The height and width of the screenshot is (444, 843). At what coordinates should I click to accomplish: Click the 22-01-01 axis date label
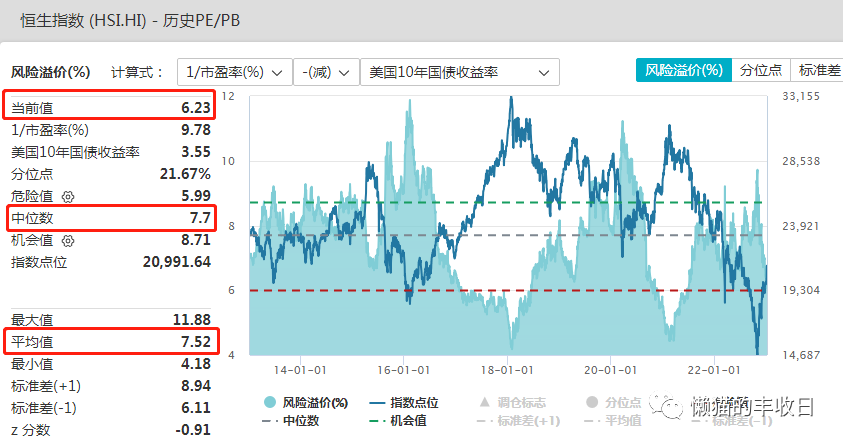point(714,370)
